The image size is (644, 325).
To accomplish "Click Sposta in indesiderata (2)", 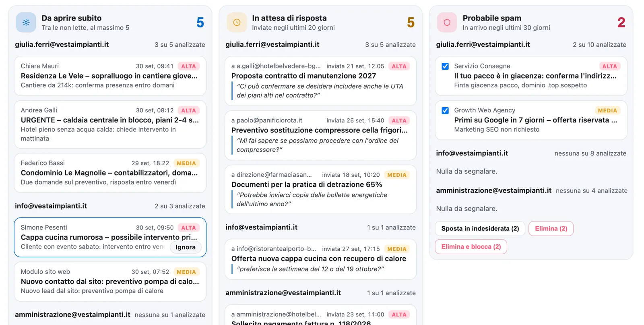I will click(x=480, y=229).
